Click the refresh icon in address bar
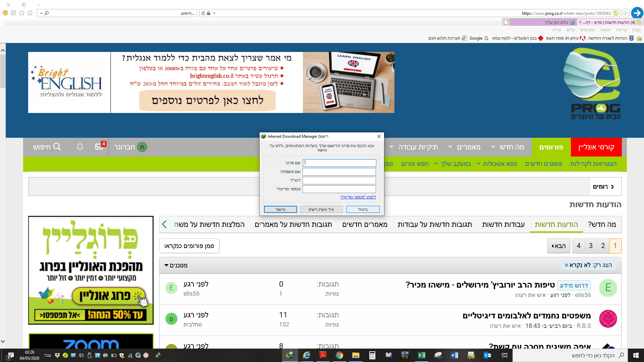The image size is (644, 362). click(203, 13)
